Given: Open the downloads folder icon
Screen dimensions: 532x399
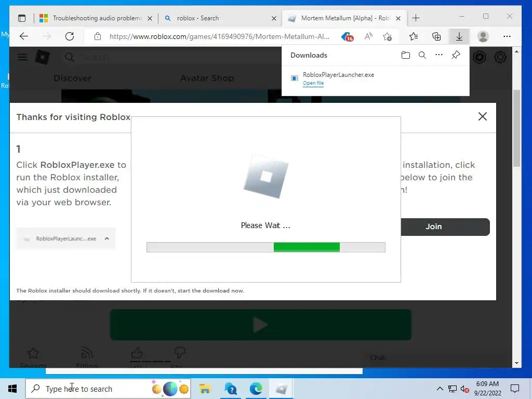Looking at the screenshot, I should (405, 55).
